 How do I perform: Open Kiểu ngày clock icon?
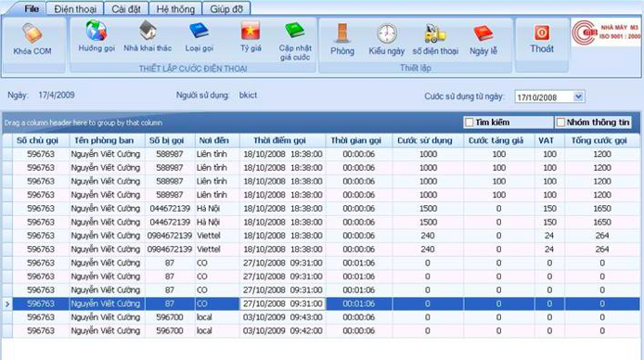pos(386,33)
